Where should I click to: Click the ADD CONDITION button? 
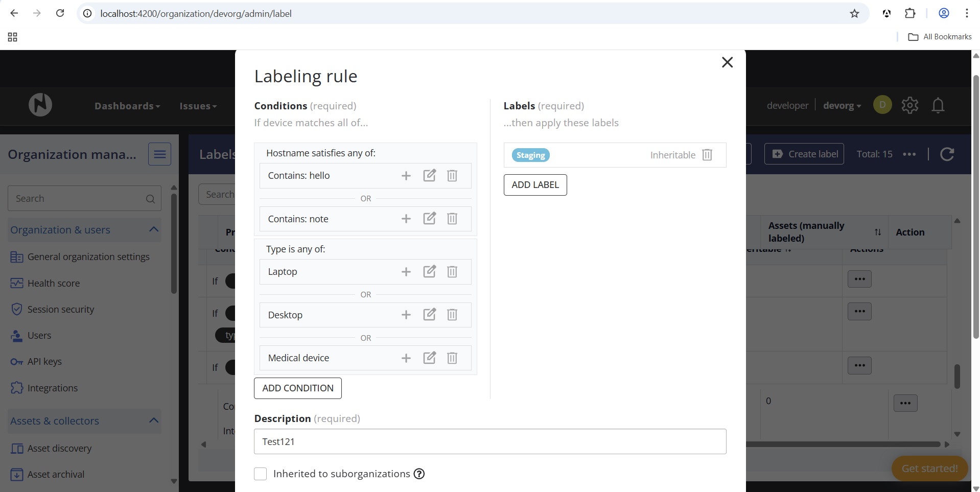[297, 388]
